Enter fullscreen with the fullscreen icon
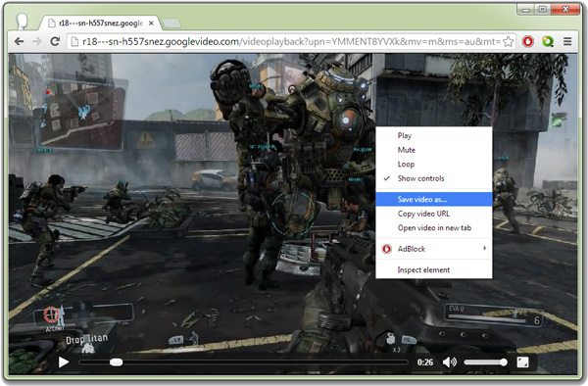 point(522,362)
